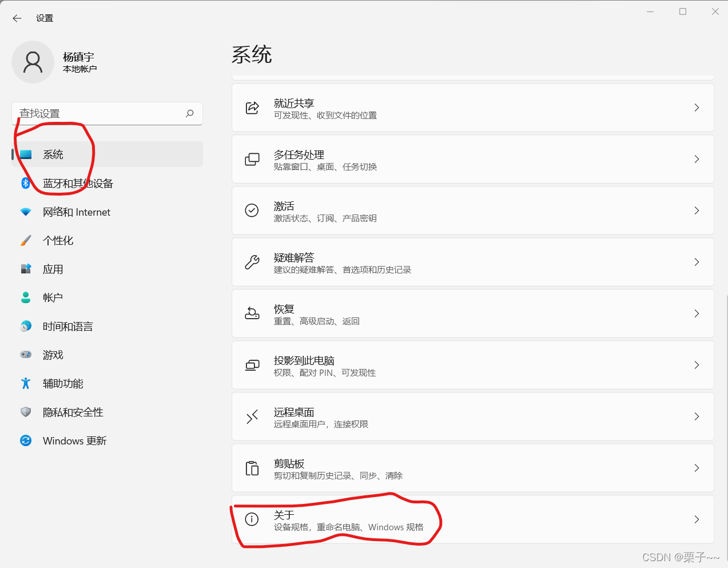728x568 pixels.
Task: Click the 疑难解答 wrench icon
Action: [252, 262]
